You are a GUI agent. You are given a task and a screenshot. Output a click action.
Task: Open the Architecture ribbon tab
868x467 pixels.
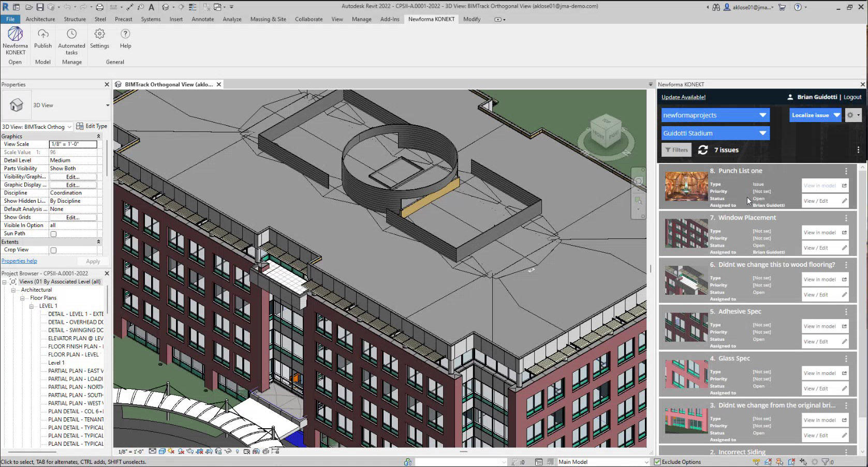pos(40,19)
